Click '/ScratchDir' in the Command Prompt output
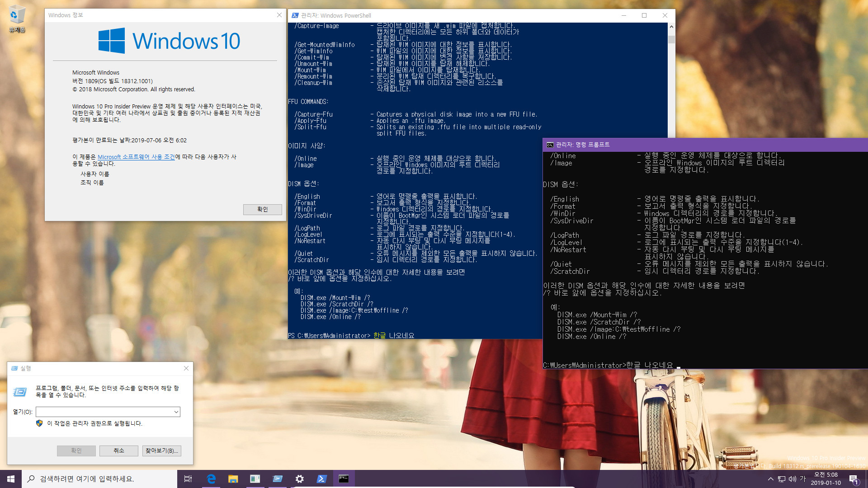Image resolution: width=868 pixels, height=488 pixels. [x=570, y=272]
